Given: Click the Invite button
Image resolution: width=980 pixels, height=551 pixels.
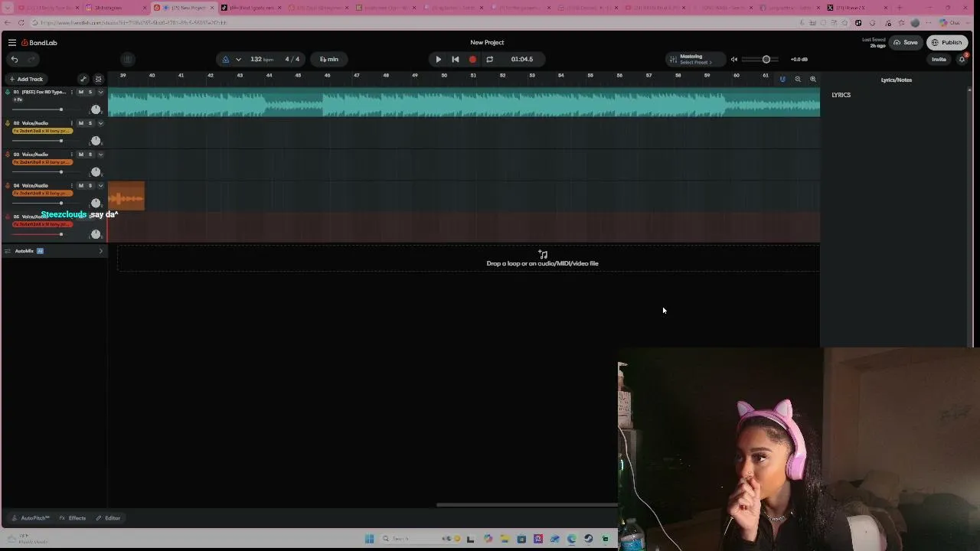Looking at the screenshot, I should point(939,59).
